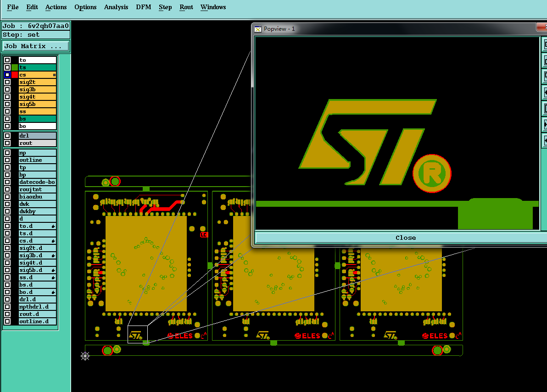
Task: Tick the npthdrl.d layer checkbox
Action: [x=7, y=307]
